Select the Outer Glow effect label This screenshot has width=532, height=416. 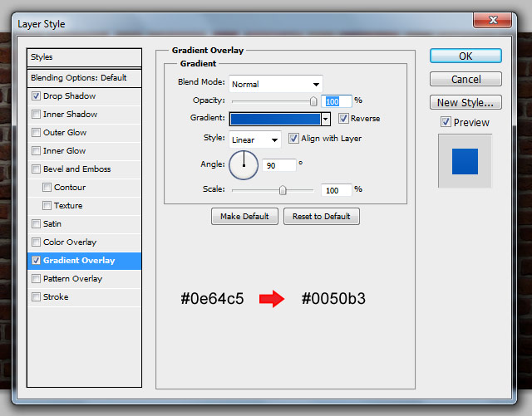pyautogui.click(x=65, y=133)
